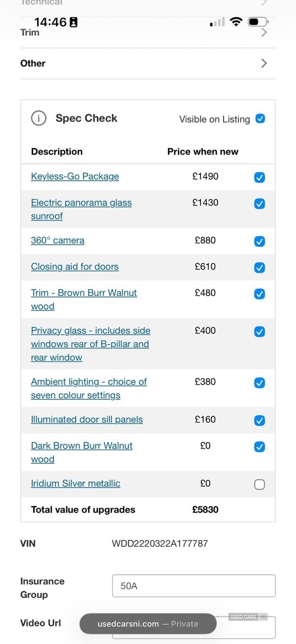Tap the battery status icon
This screenshot has height=644, width=296.
click(258, 22)
